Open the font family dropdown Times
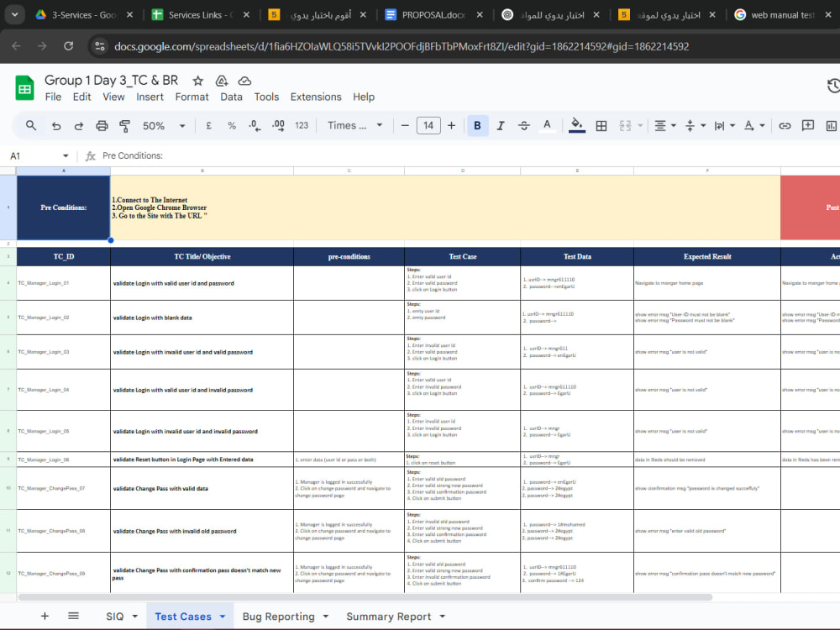Image resolution: width=840 pixels, height=630 pixels. tap(355, 125)
